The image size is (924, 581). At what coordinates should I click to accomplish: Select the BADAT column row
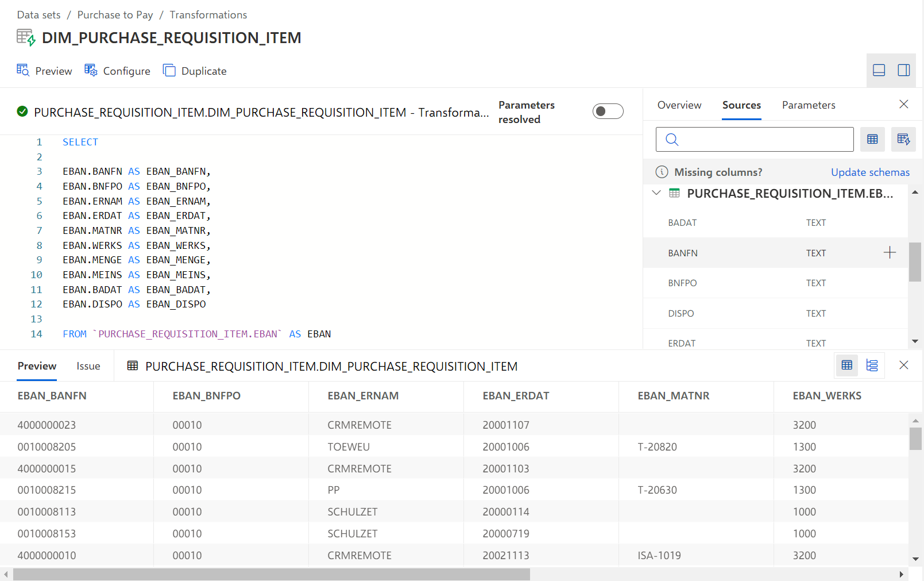click(775, 222)
